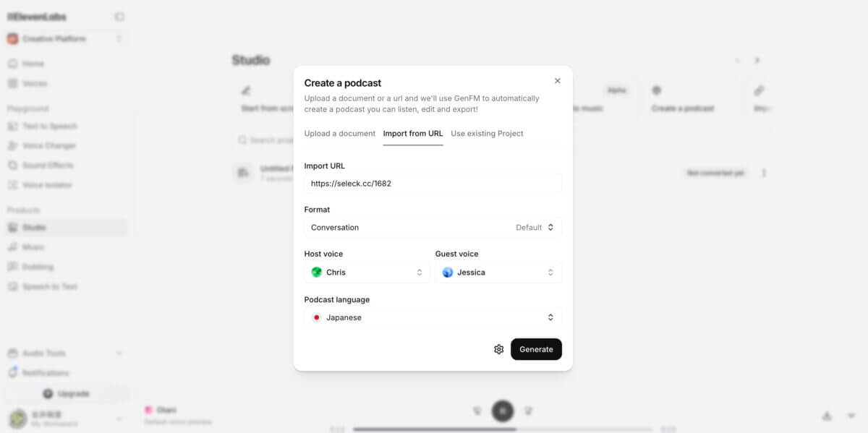Toggle the sidebar collapse icon
This screenshot has width=868, height=433.
(x=119, y=17)
